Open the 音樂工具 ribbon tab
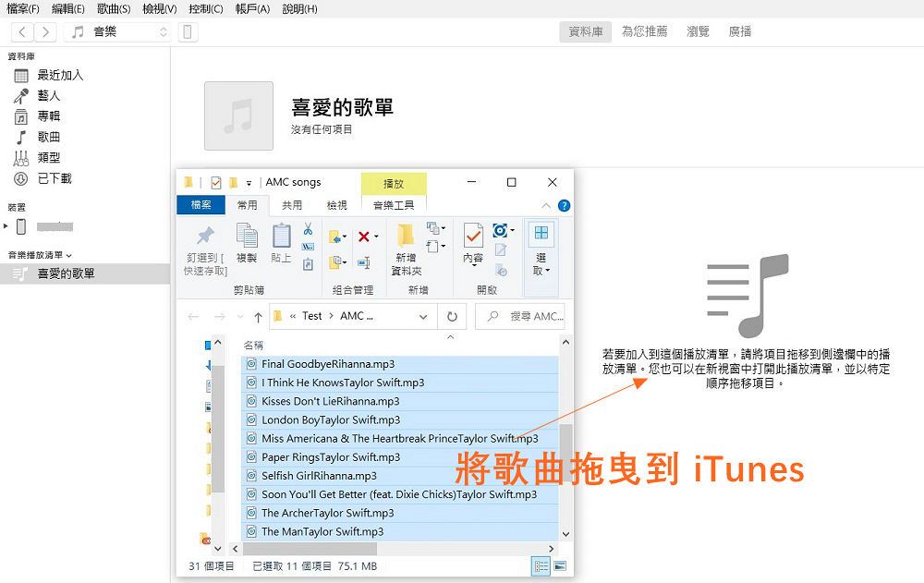The image size is (924, 583). [x=394, y=204]
